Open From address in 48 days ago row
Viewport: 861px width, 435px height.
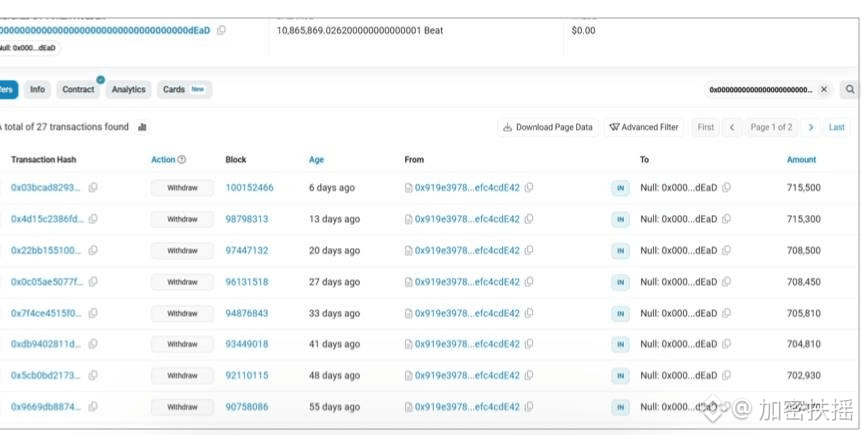coord(467,375)
